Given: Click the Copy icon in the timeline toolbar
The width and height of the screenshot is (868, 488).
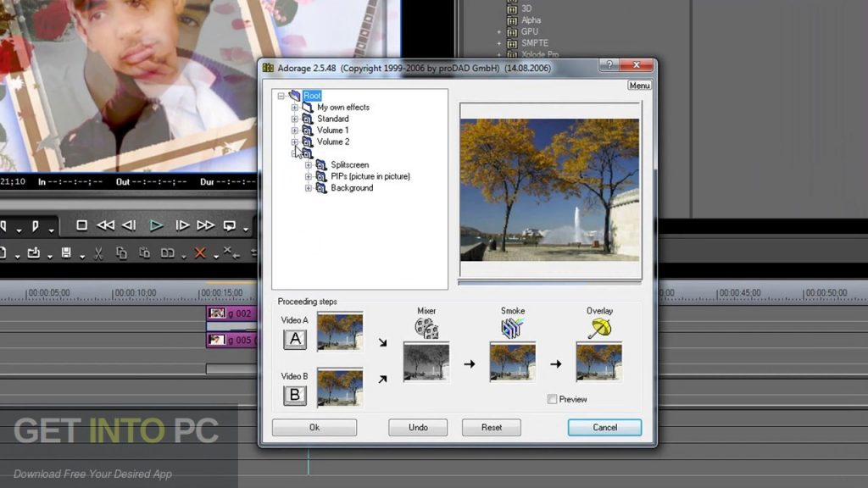Looking at the screenshot, I should [121, 253].
